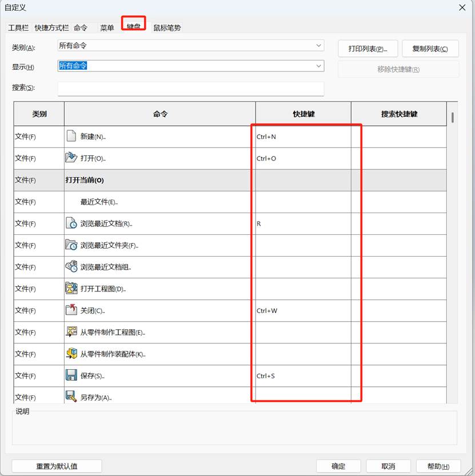Switch to the 快捷方式栏 tab
Screen dimensions: 475x476
point(51,28)
